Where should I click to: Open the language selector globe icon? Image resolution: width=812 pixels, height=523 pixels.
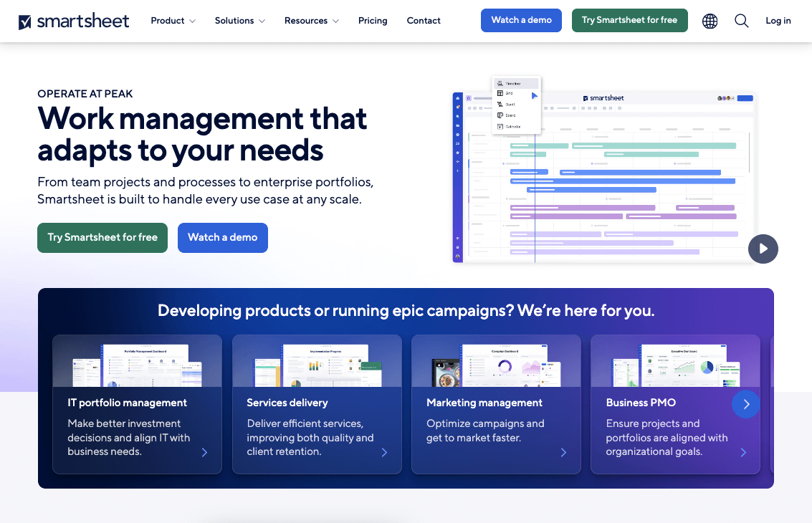[710, 21]
